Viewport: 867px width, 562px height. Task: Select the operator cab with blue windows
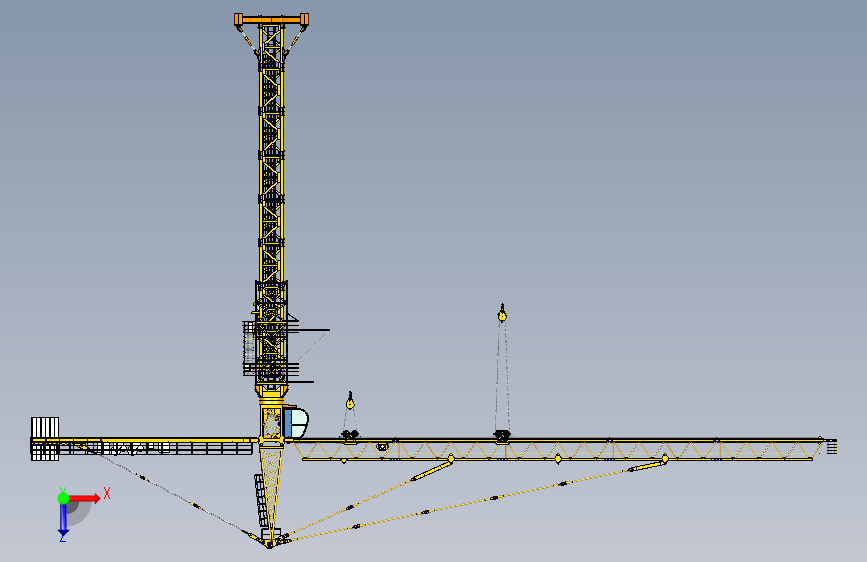coord(295,422)
